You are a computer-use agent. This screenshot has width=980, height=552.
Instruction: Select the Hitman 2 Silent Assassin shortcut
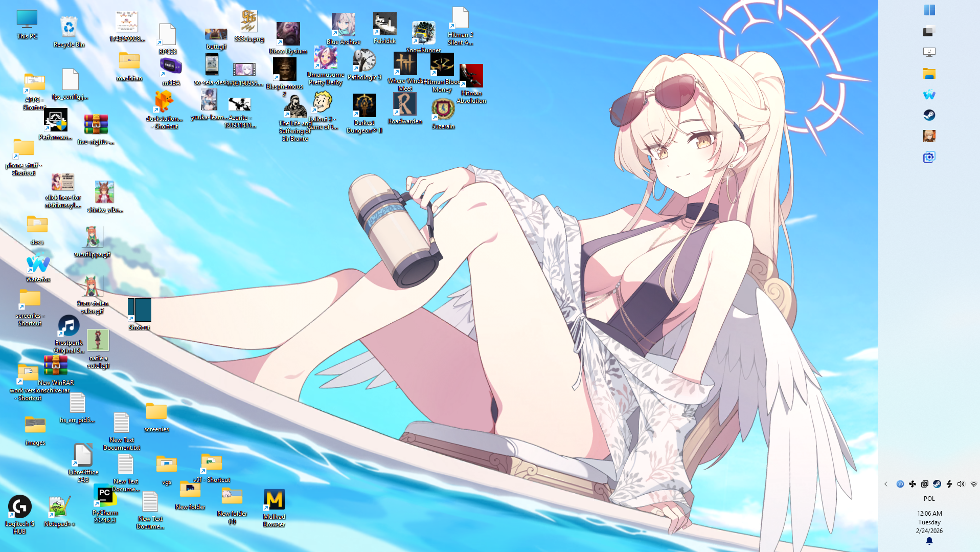tap(460, 26)
